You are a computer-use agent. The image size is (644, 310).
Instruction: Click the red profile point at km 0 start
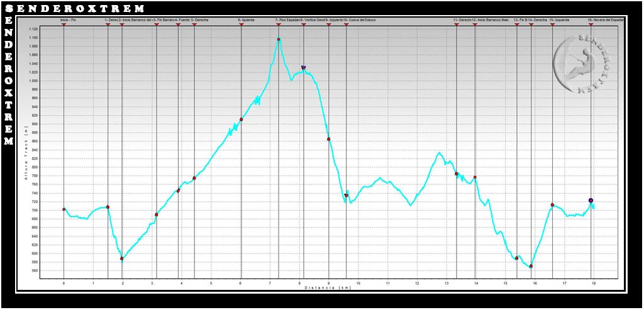tap(64, 209)
